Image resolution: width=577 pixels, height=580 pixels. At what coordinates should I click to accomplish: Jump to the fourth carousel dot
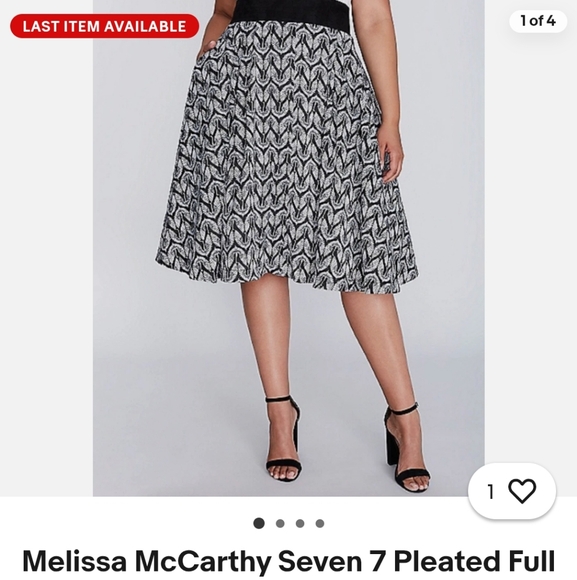320,523
